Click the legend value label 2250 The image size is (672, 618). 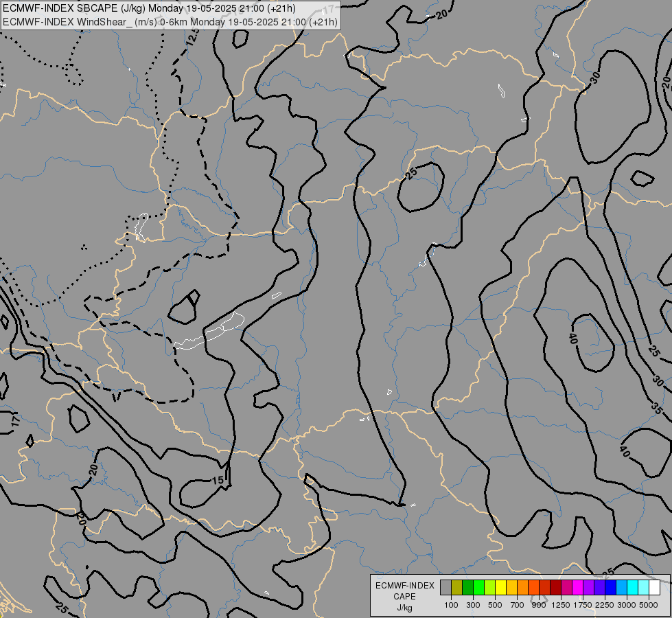605,605
